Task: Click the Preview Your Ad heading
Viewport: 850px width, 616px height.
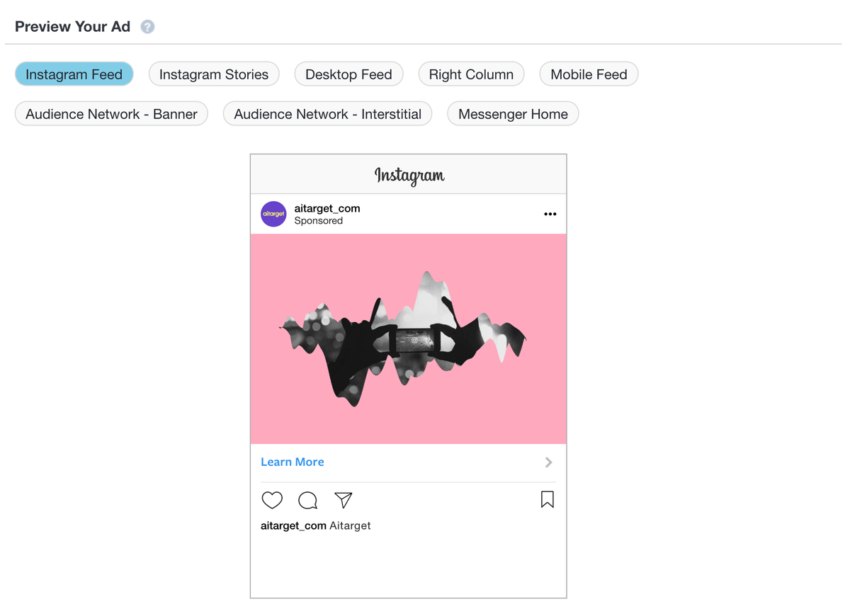Action: click(x=73, y=27)
